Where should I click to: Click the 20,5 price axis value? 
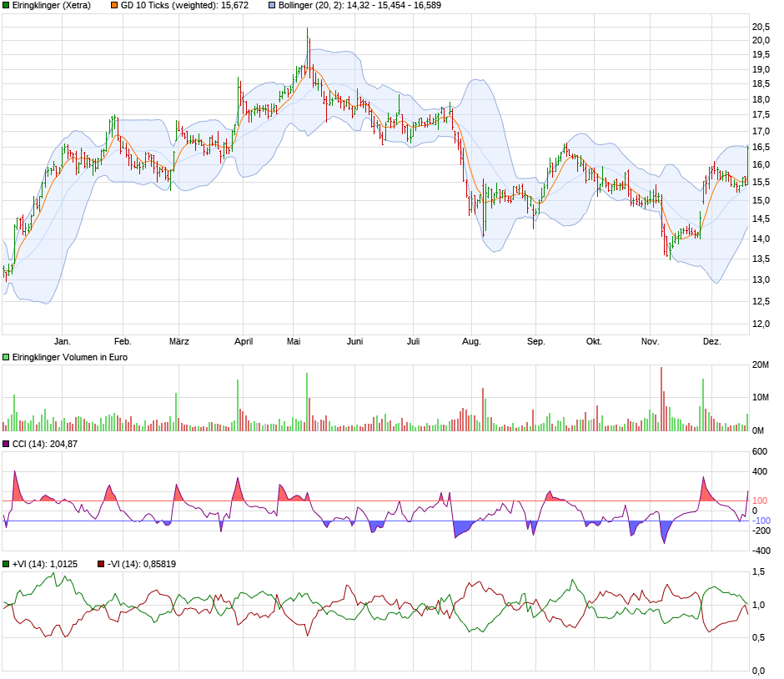tap(761, 26)
